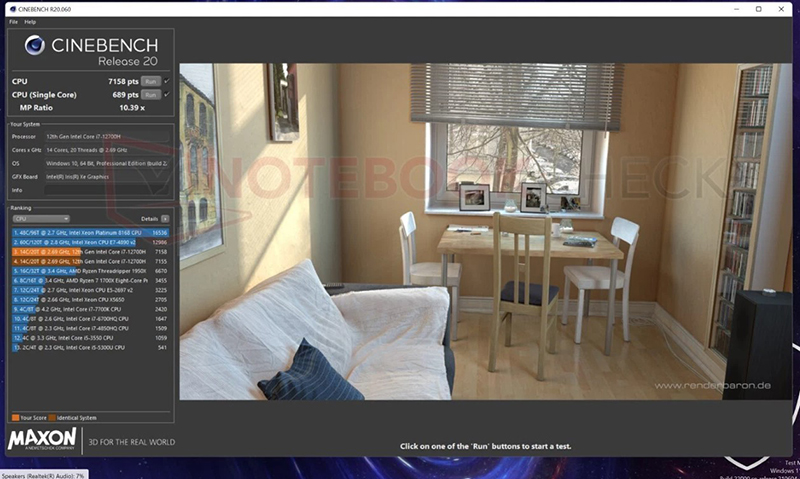Screen dimensions: 800x479
Task: Select Intel Core i7-4850HQ row
Action: [90, 329]
